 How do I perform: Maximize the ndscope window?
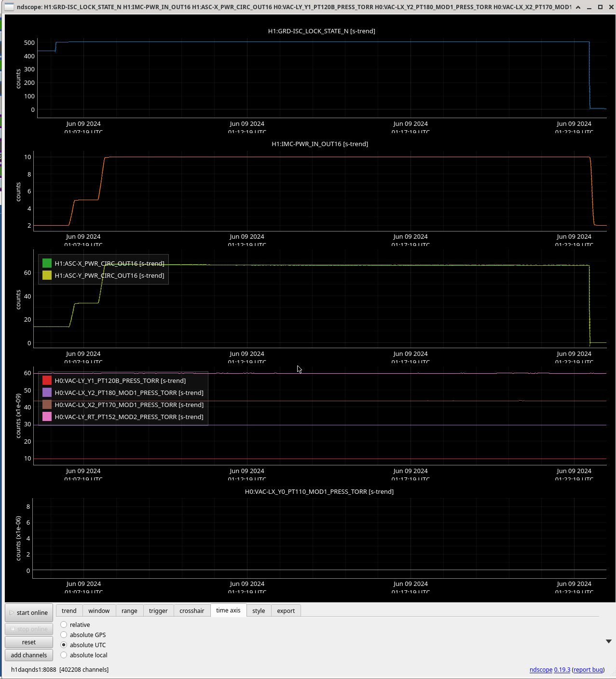pyautogui.click(x=600, y=7)
